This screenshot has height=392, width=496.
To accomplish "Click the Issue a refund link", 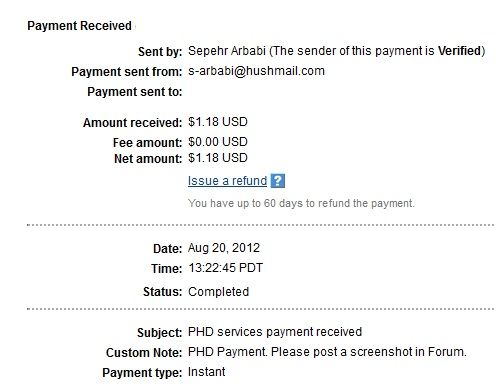I will pyautogui.click(x=227, y=181).
